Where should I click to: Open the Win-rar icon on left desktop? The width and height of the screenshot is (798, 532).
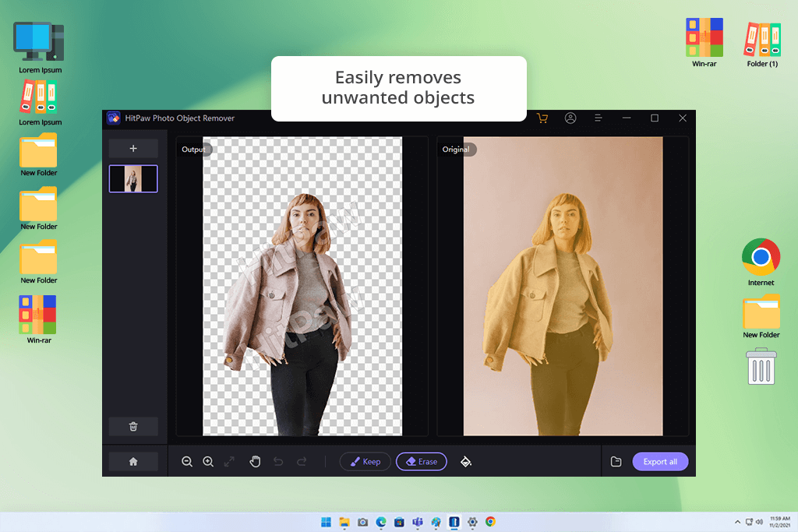38,319
